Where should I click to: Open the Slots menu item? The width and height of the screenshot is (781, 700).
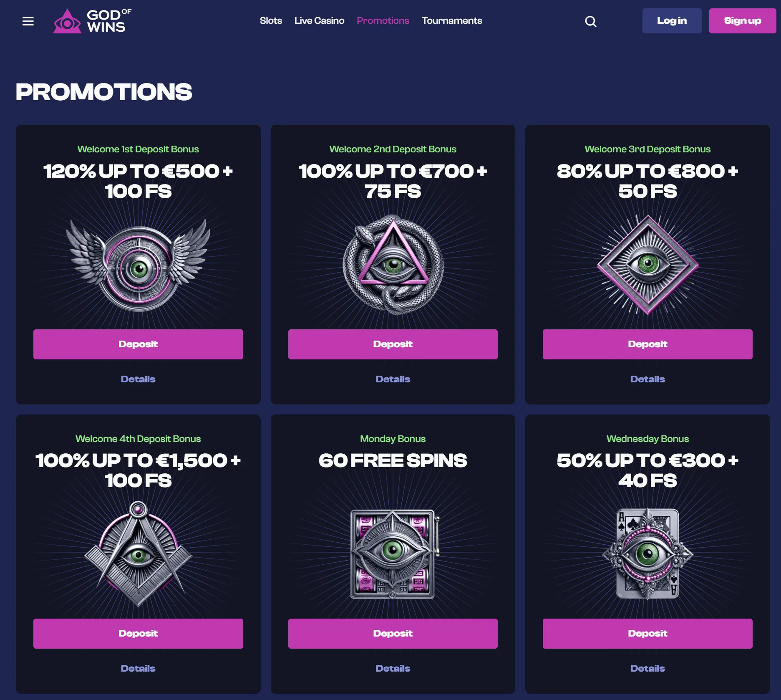[271, 20]
